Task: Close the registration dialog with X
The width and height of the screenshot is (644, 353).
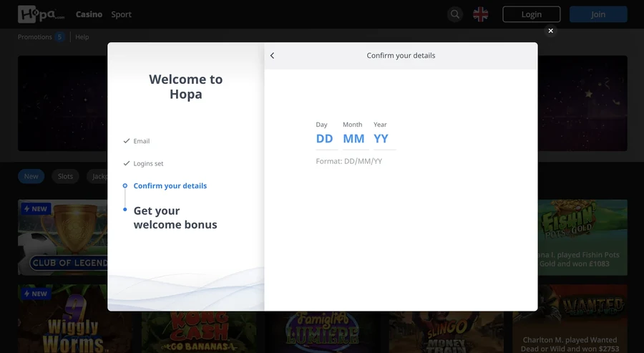Action: click(550, 31)
